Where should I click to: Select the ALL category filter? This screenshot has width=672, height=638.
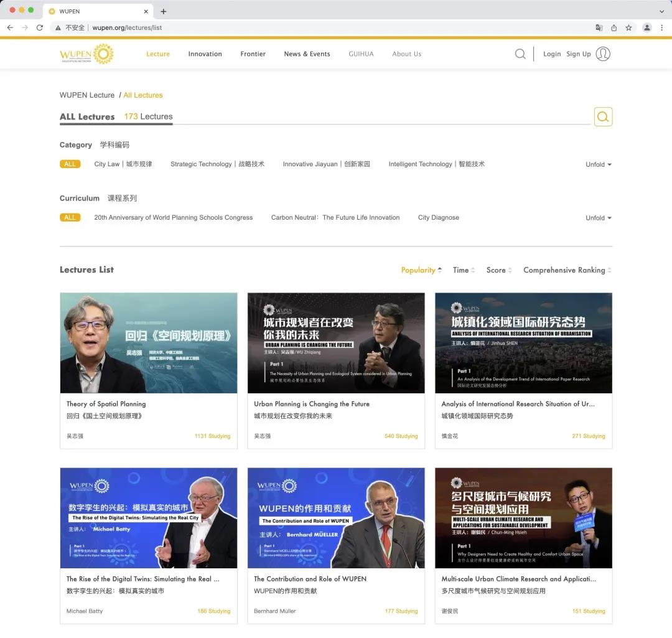click(x=70, y=164)
